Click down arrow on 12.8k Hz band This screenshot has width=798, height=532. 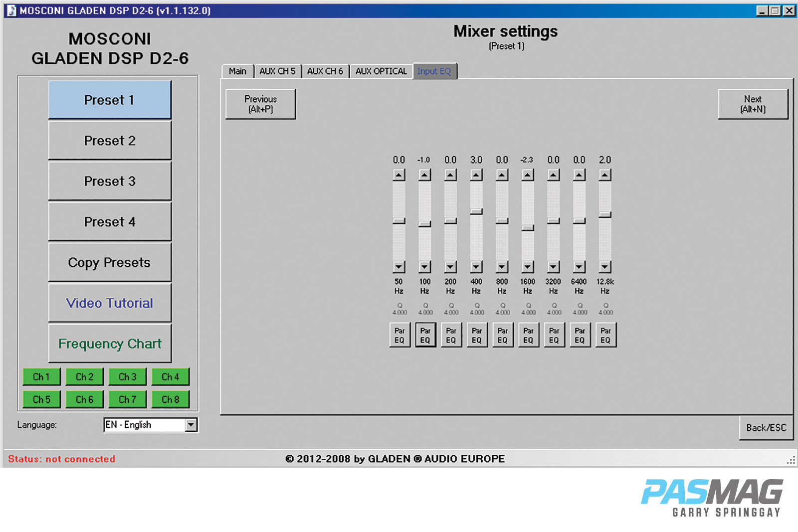point(605,267)
